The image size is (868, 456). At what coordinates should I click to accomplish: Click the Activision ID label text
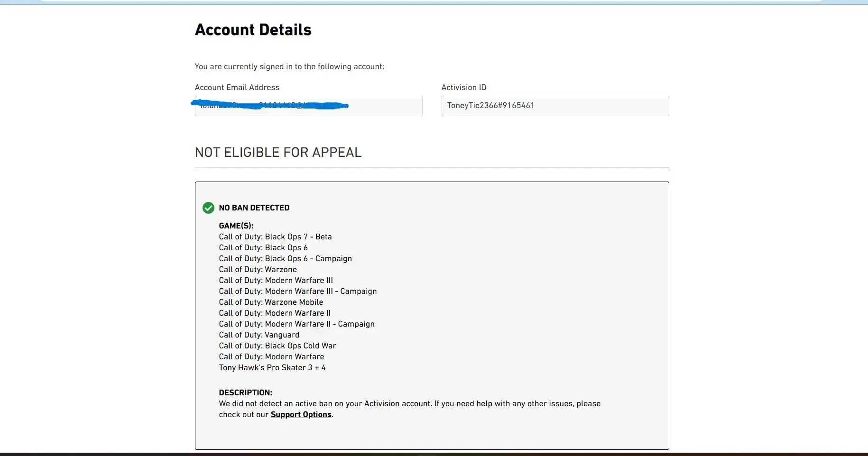click(463, 88)
